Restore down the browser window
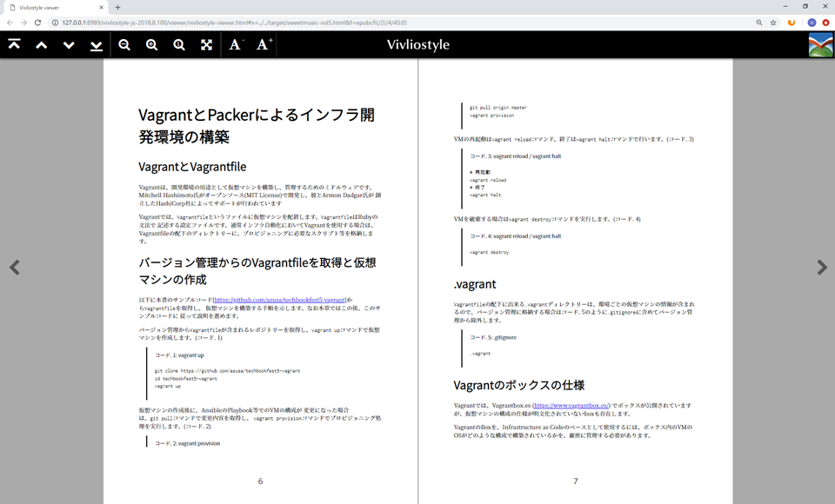Screen dimensions: 835x504 coord(805,6)
